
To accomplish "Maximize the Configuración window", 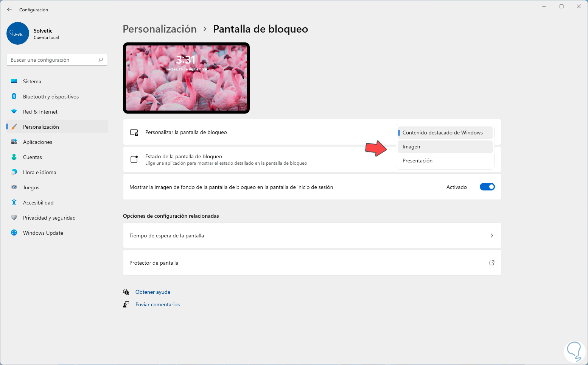I will tap(562, 6).
